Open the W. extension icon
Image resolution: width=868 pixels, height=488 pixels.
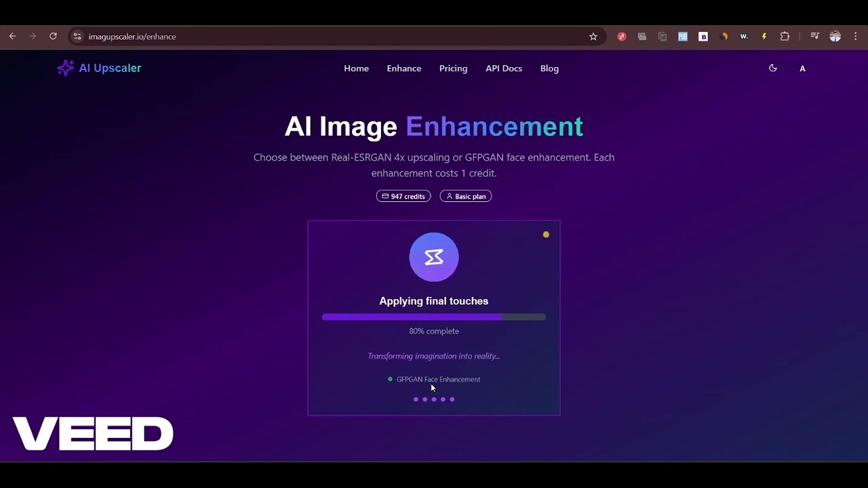pyautogui.click(x=744, y=37)
